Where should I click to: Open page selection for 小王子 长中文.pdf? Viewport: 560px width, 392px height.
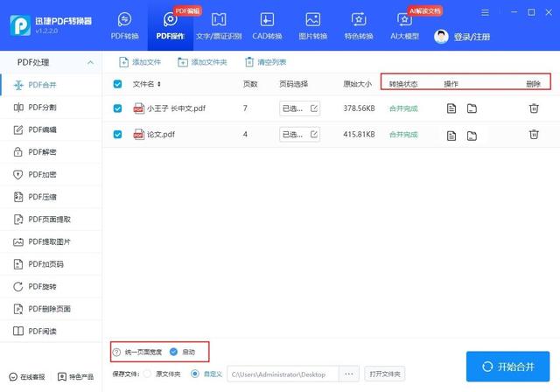pyautogui.click(x=299, y=108)
